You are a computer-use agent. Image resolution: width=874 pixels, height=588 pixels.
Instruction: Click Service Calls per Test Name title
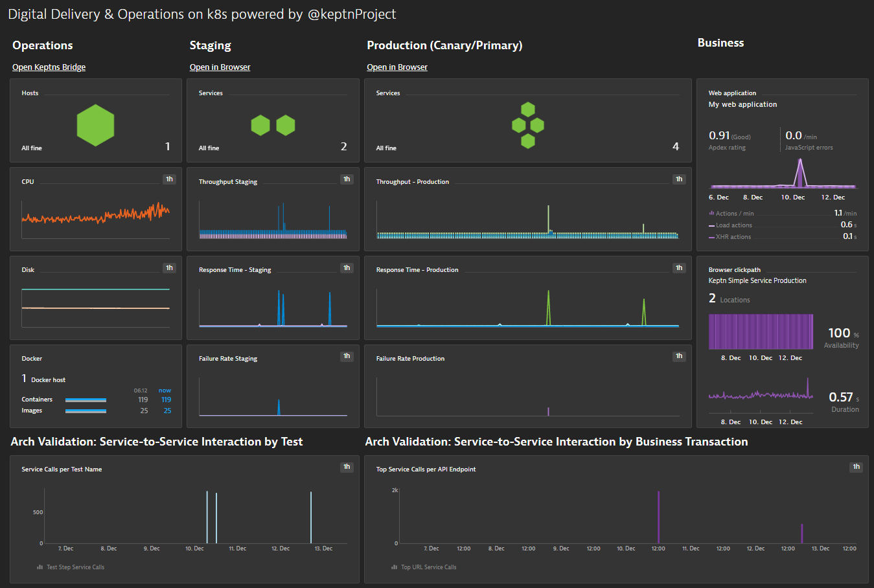[x=62, y=469]
